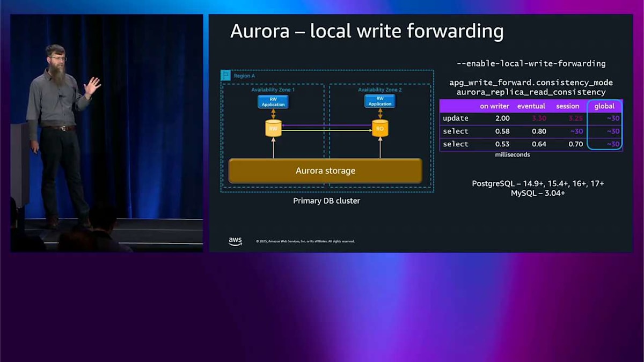Image resolution: width=644 pixels, height=362 pixels.
Task: Click the slide title "Aurora – local write forwarding"
Action: (x=367, y=31)
